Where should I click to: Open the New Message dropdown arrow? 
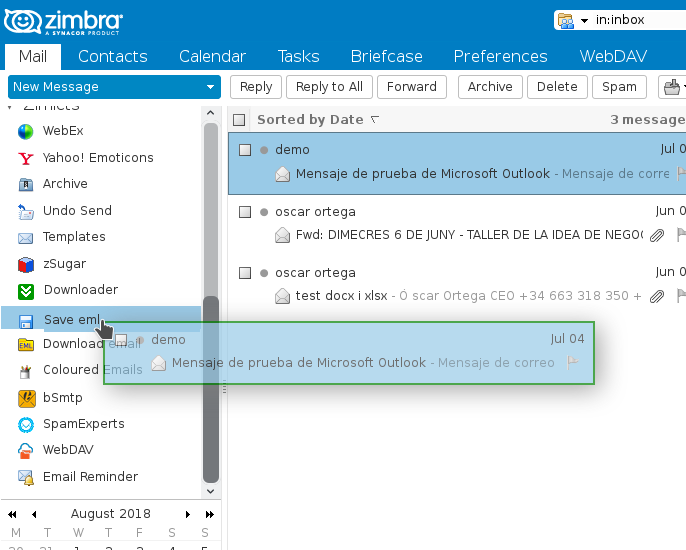[211, 87]
